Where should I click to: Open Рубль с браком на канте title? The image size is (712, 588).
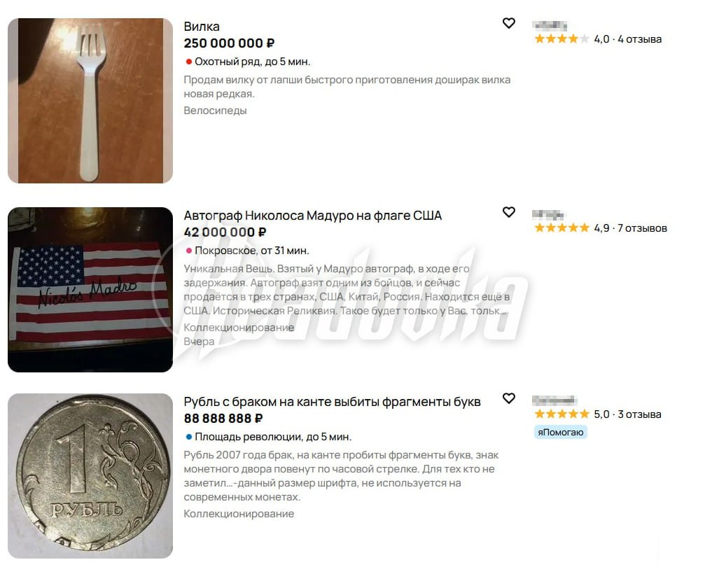pos(332,402)
